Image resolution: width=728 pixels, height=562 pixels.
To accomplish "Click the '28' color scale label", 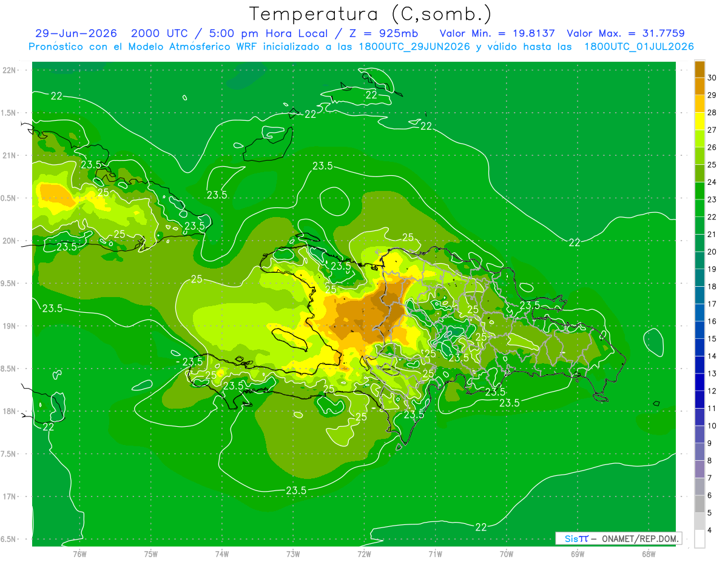I will 712,113.
